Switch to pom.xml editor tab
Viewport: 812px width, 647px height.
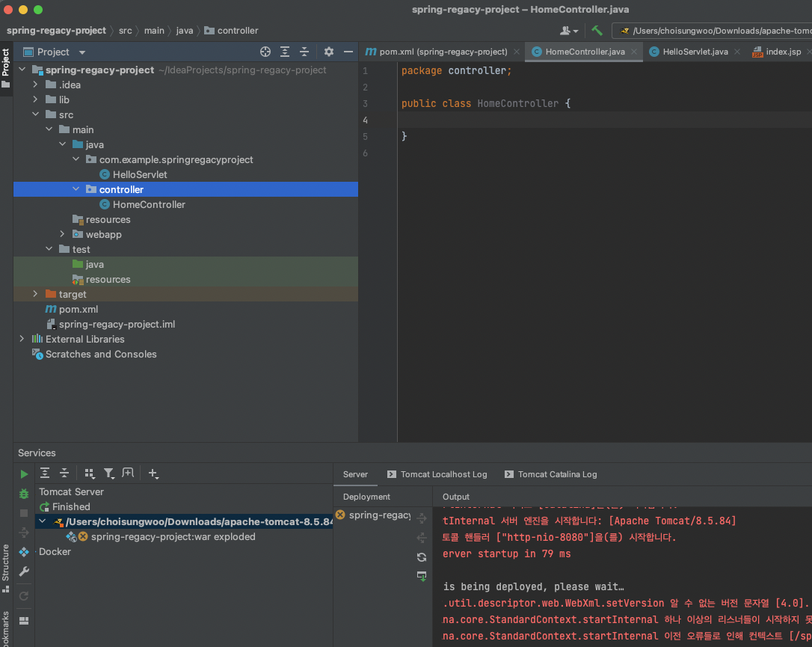[443, 52]
